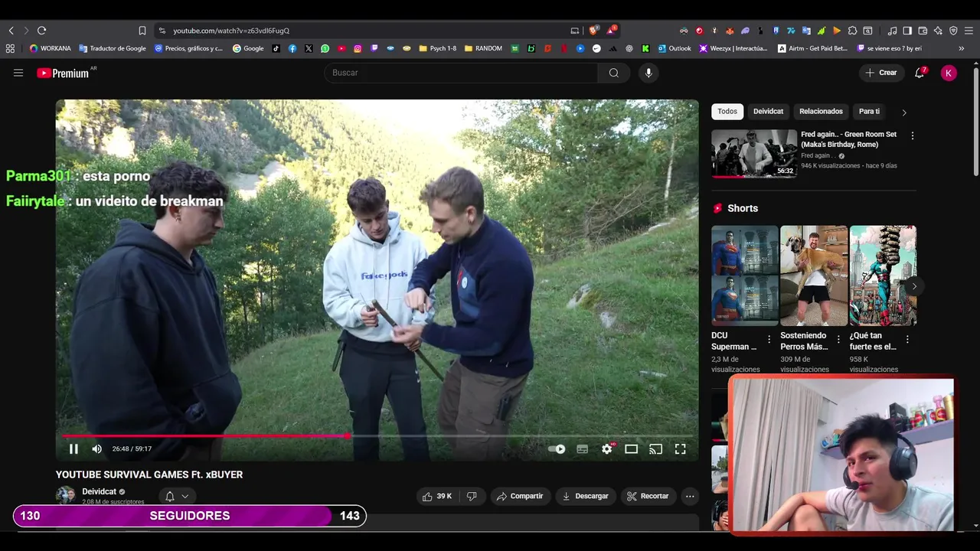Image resolution: width=980 pixels, height=551 pixels.
Task: Open the se viene eso bookmark
Action: point(889,48)
